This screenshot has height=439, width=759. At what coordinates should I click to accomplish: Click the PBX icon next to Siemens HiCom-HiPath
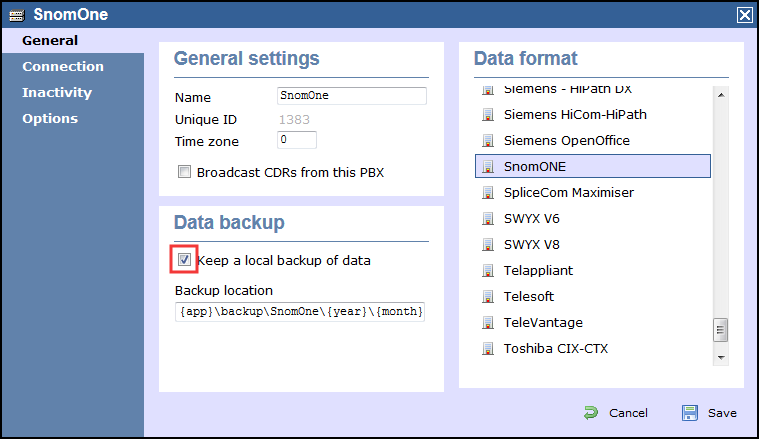(x=489, y=115)
